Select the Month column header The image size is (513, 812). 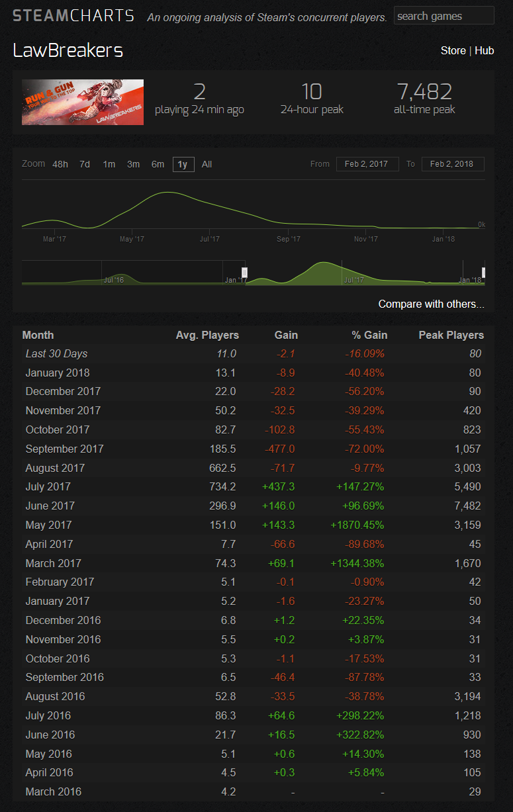coord(38,335)
